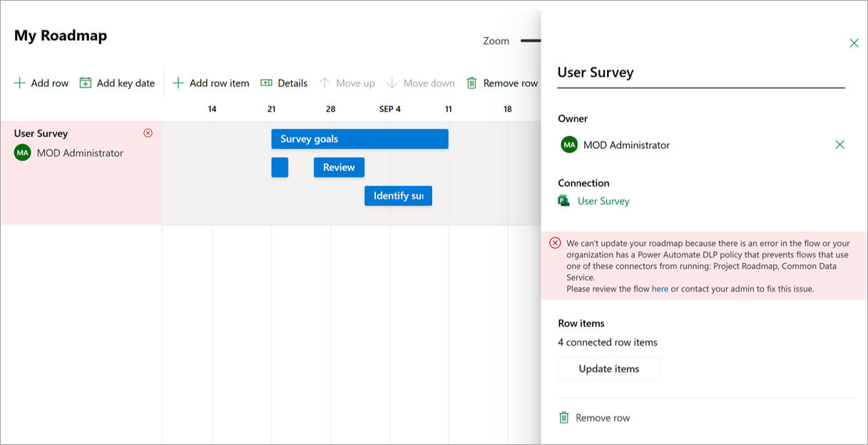Click the 28 date header
Screen dimensions: 868x445
[x=330, y=109]
